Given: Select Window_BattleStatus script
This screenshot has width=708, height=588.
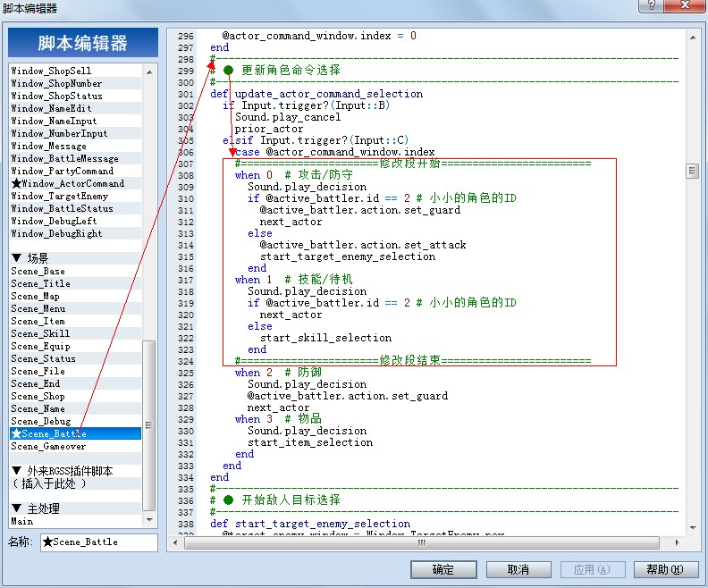Looking at the screenshot, I should pos(75,208).
